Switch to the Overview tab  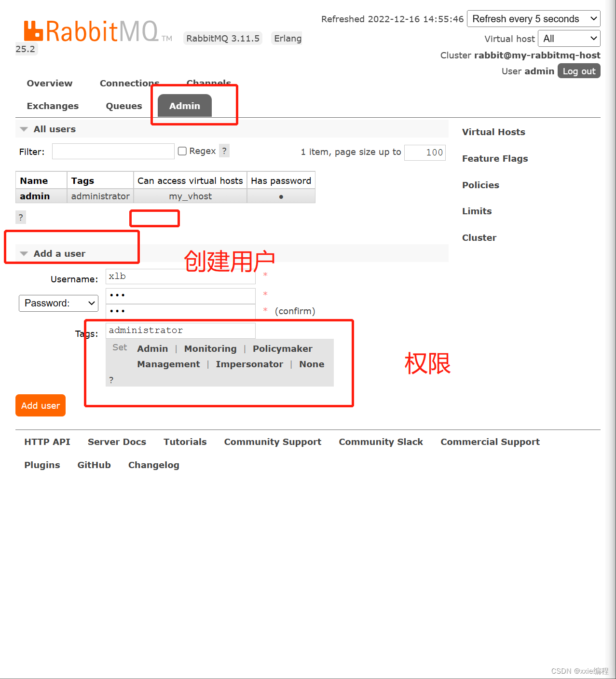click(x=50, y=83)
